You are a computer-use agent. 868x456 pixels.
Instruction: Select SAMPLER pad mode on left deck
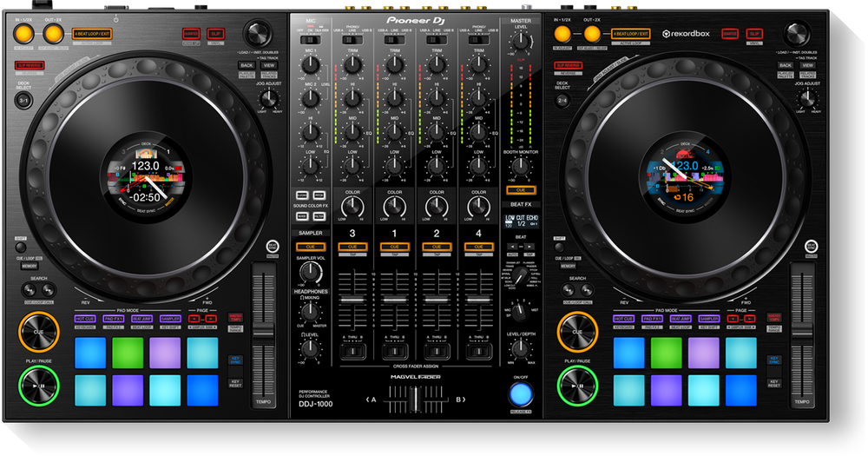point(170,319)
